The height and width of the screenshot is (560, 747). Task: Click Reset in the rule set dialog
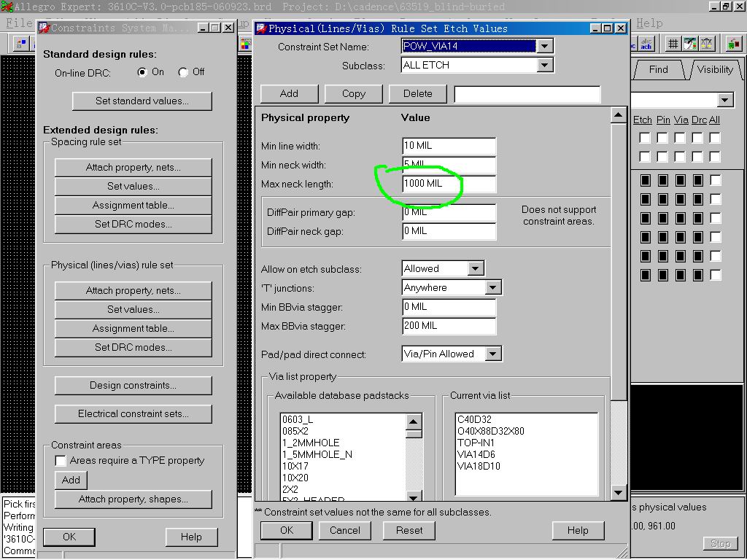pos(409,531)
